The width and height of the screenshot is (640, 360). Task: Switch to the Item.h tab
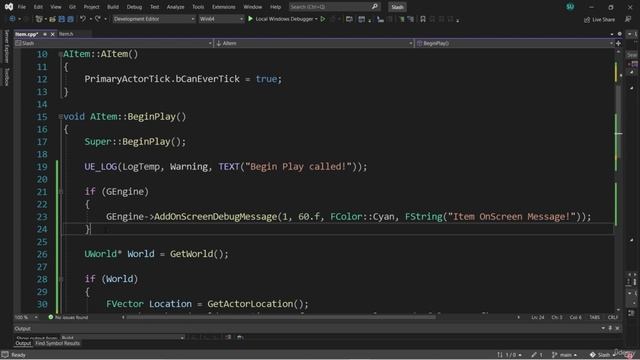tap(66, 34)
